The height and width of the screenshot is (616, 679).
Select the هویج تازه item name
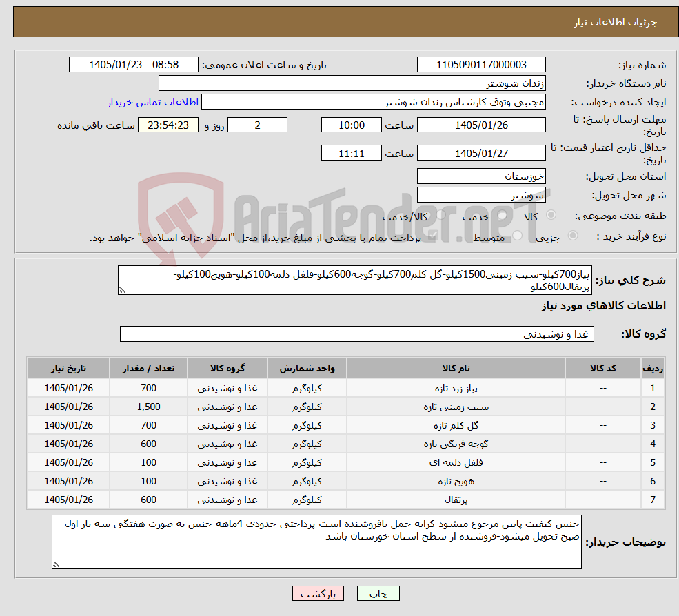pyautogui.click(x=456, y=482)
